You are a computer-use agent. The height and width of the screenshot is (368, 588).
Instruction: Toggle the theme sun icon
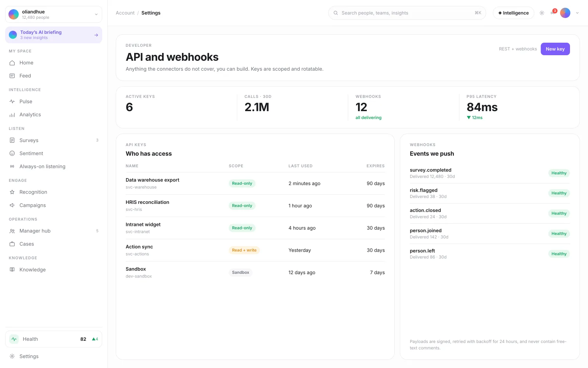coord(542,13)
